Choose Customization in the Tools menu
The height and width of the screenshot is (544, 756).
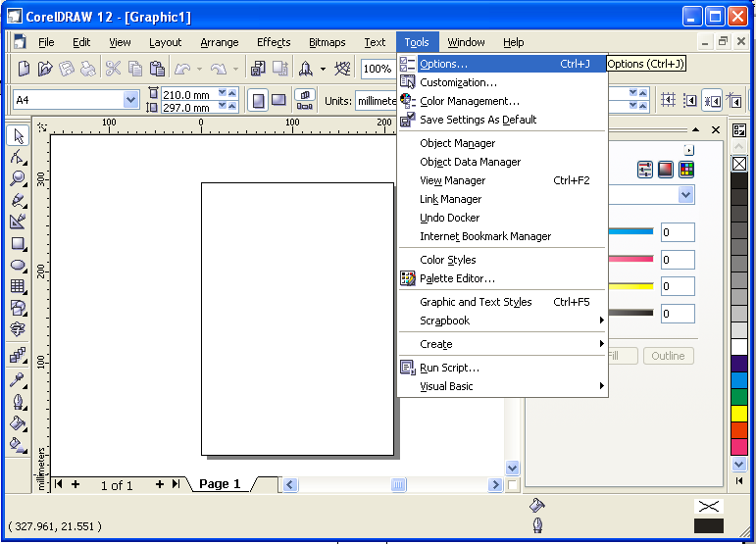pos(501,82)
